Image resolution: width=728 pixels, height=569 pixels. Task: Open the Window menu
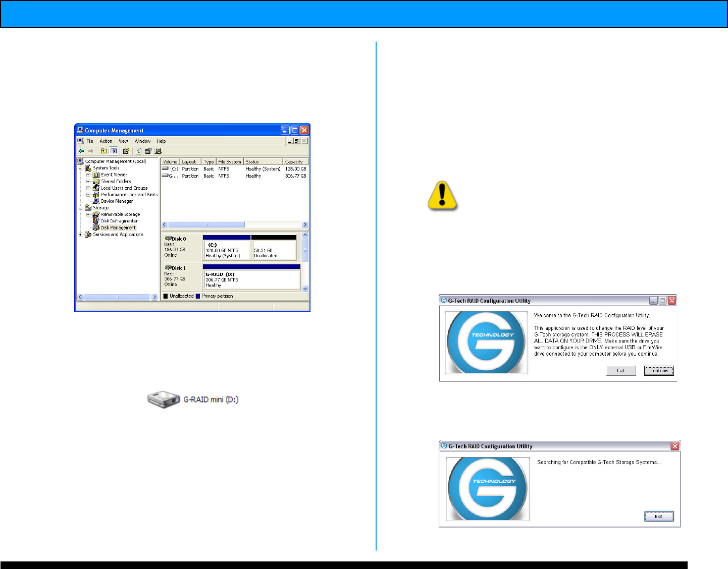point(142,141)
